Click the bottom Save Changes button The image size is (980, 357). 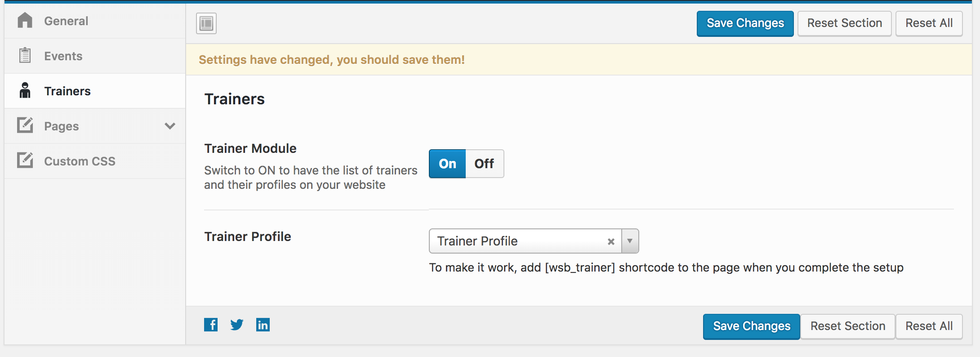pyautogui.click(x=752, y=326)
